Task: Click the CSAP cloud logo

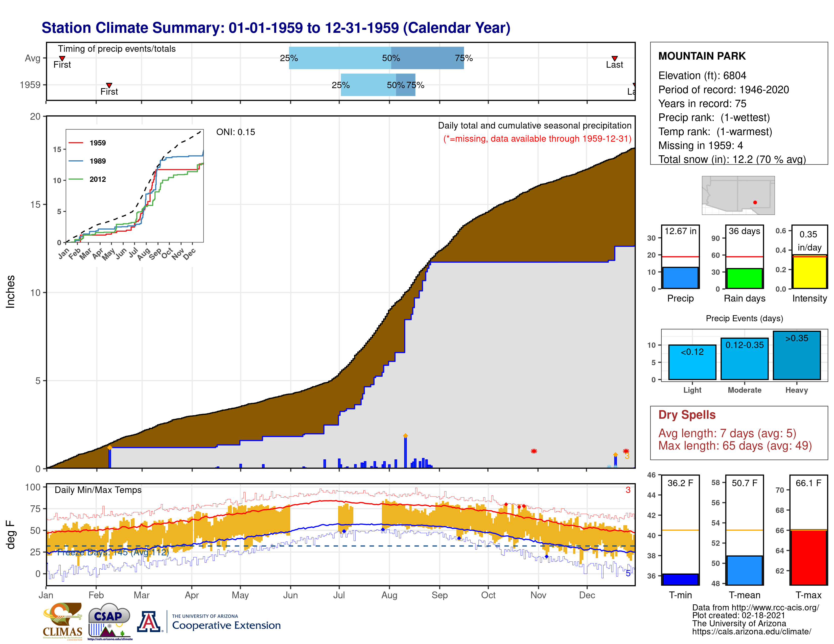Action: tap(110, 621)
